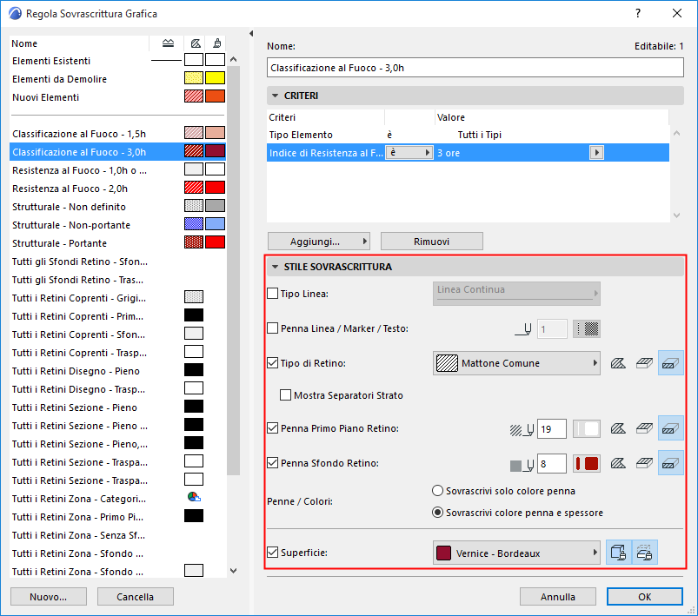
Task: Click yellow surface swatch of Elementi da Demolire
Action: click(x=215, y=78)
